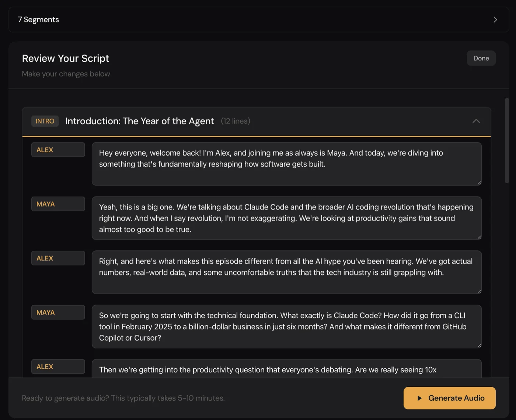Click the 'Then we're getting into' text box
Viewport: 516px width, 420px height.
[286, 369]
